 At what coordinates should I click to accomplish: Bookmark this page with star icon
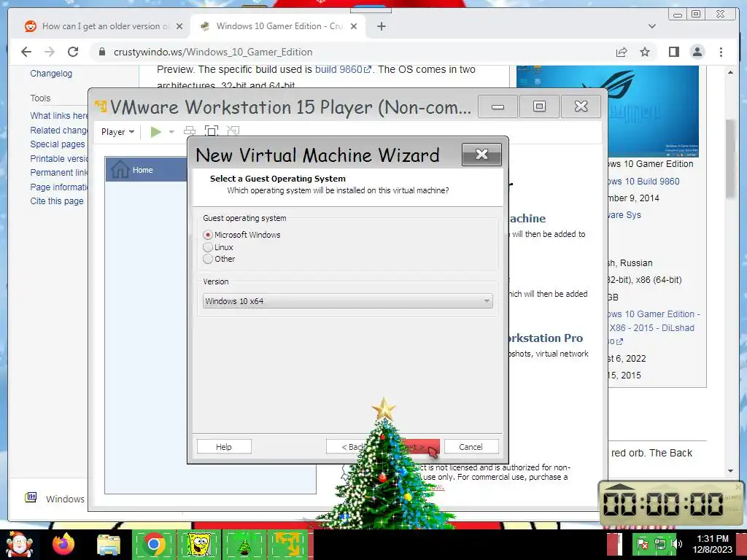point(645,52)
